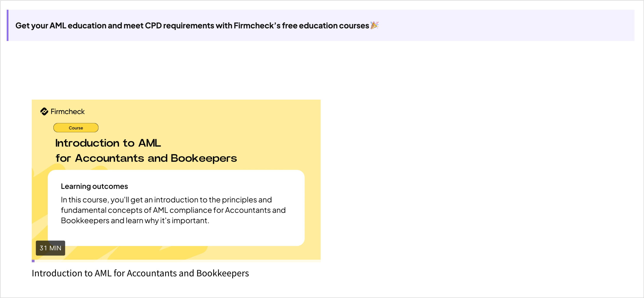Click the course progress track under thumbnail
The height and width of the screenshot is (298, 644).
(176, 261)
